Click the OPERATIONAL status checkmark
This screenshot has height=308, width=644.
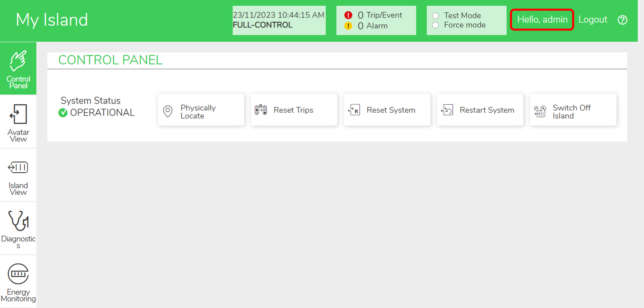(x=63, y=113)
